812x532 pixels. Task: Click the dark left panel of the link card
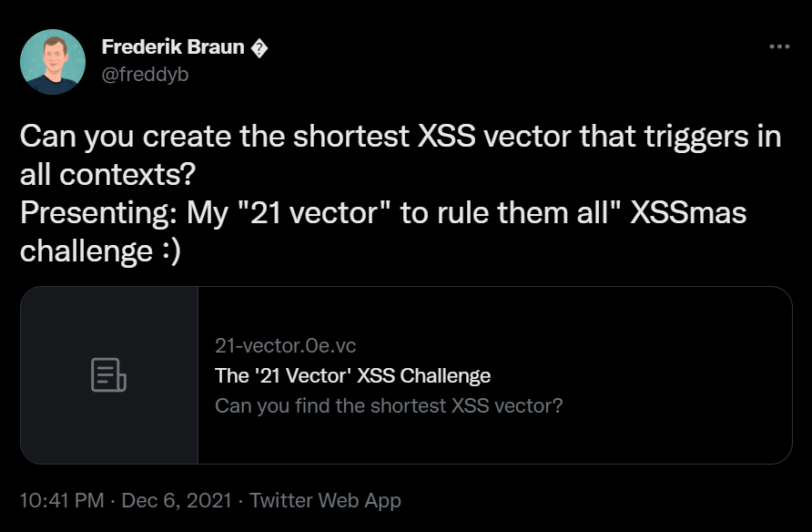pyautogui.click(x=109, y=375)
